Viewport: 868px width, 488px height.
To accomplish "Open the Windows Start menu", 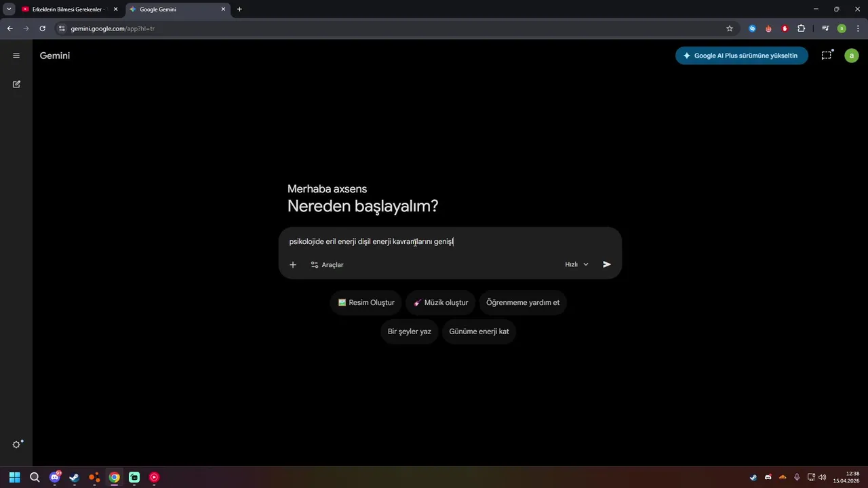I will [x=15, y=477].
